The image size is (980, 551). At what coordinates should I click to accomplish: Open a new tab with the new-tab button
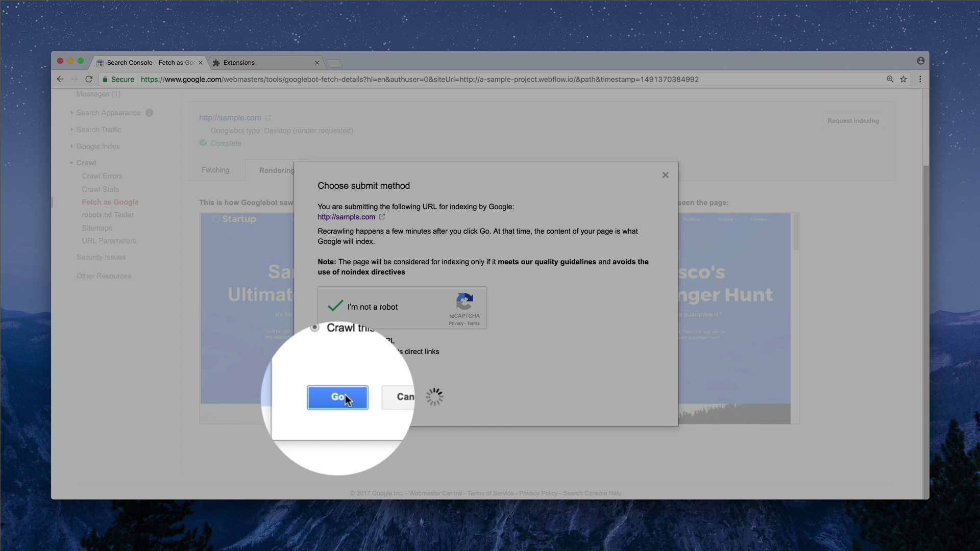(334, 63)
